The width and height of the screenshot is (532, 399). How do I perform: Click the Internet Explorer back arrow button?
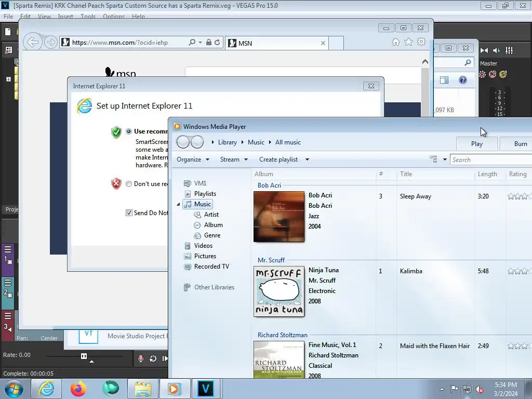click(33, 43)
